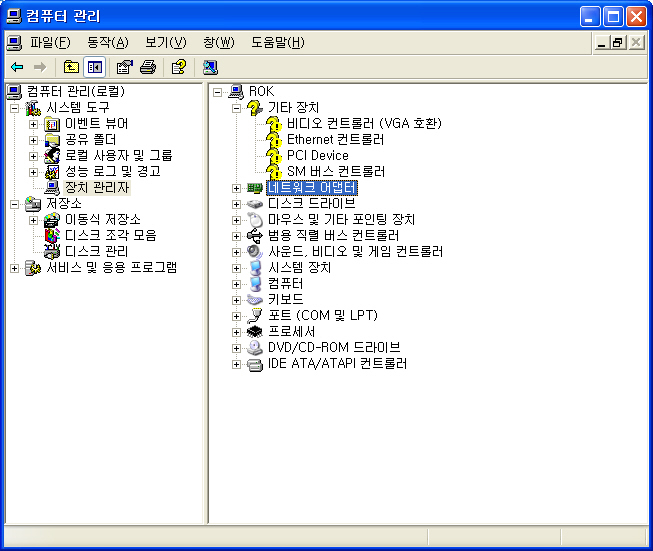Click the Back arrow toolbar button

click(17, 67)
